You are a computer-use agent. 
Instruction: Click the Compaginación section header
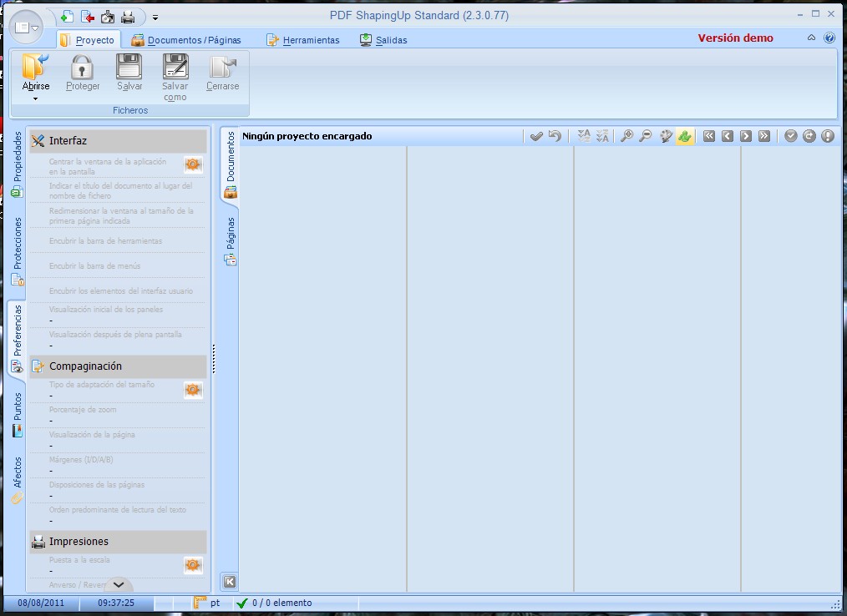click(119, 366)
